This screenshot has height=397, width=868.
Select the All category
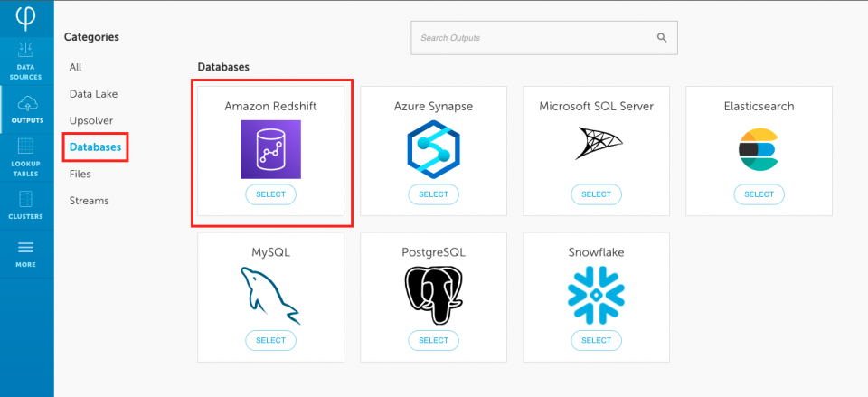(x=75, y=67)
